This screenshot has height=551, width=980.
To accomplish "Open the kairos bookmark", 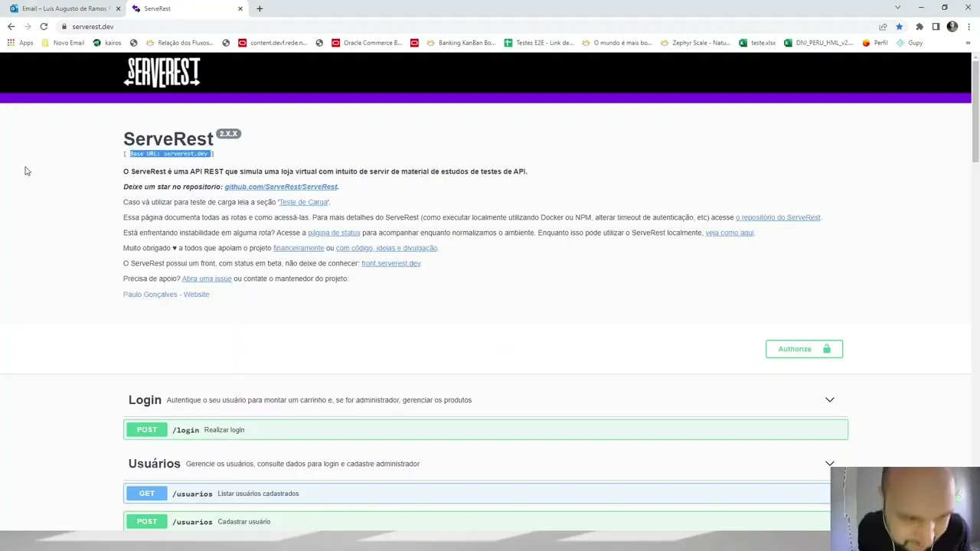I will 107,43.
